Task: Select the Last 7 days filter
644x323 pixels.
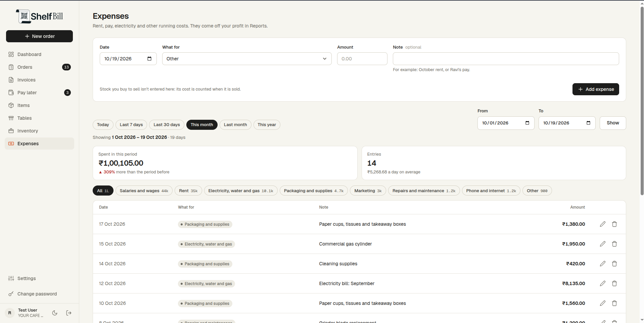Action: point(131,125)
